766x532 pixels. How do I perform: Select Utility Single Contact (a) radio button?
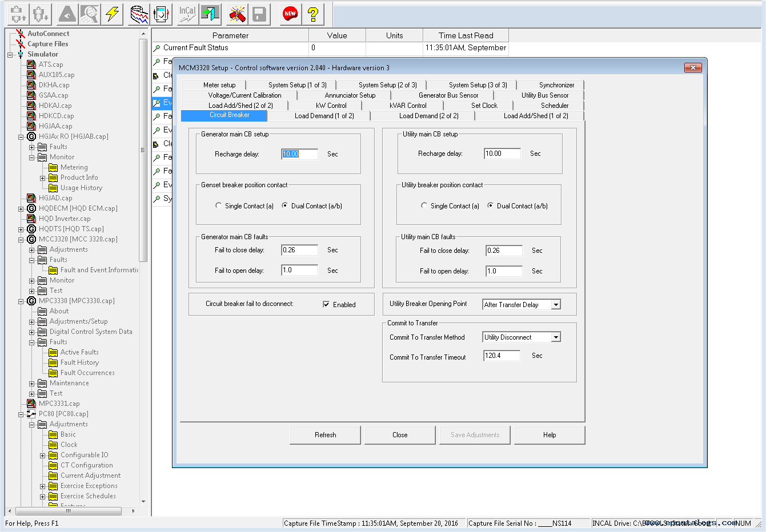pos(424,205)
